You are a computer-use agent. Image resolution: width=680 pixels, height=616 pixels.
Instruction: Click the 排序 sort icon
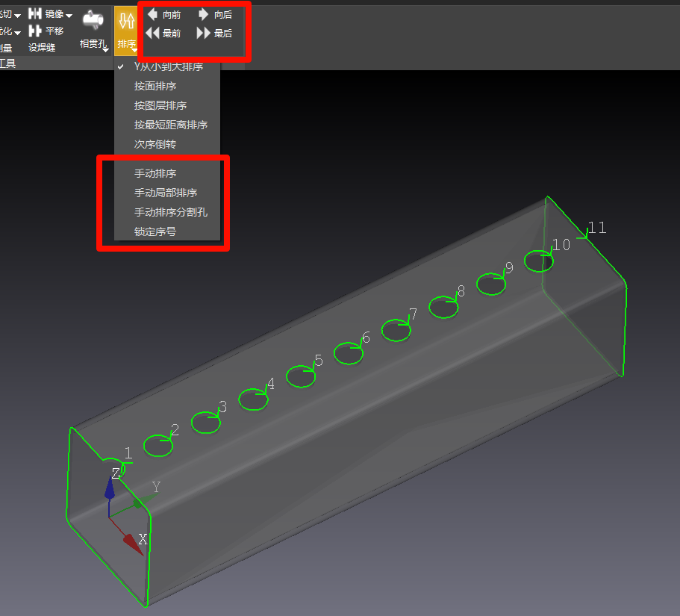point(126,22)
